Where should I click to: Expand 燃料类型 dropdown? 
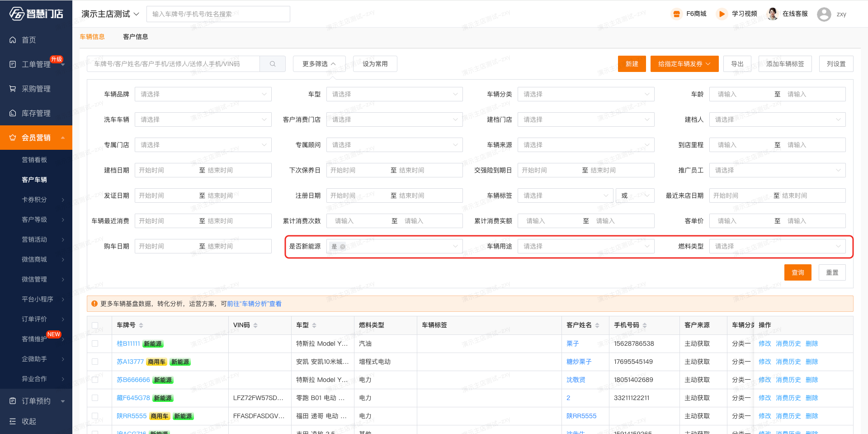coord(777,246)
